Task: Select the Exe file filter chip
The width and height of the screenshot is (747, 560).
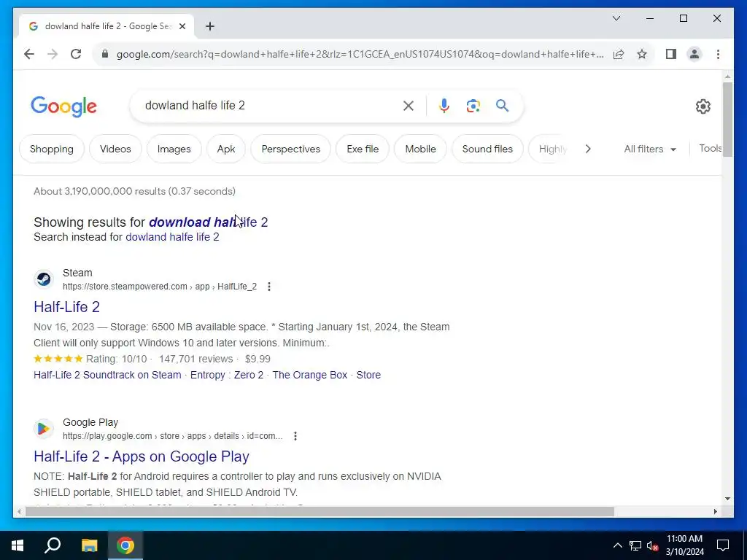Action: click(363, 149)
